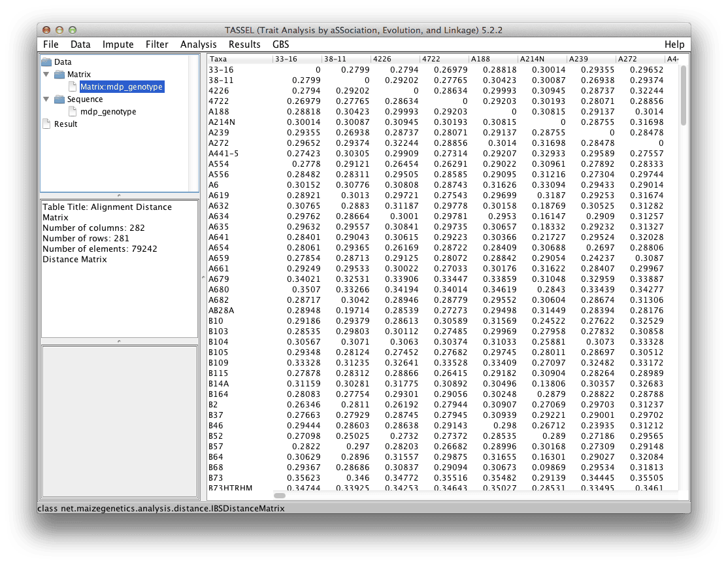Image resolution: width=728 pixels, height=565 pixels.
Task: Minimize the TASSEL window with yellow button
Action: tap(59, 30)
